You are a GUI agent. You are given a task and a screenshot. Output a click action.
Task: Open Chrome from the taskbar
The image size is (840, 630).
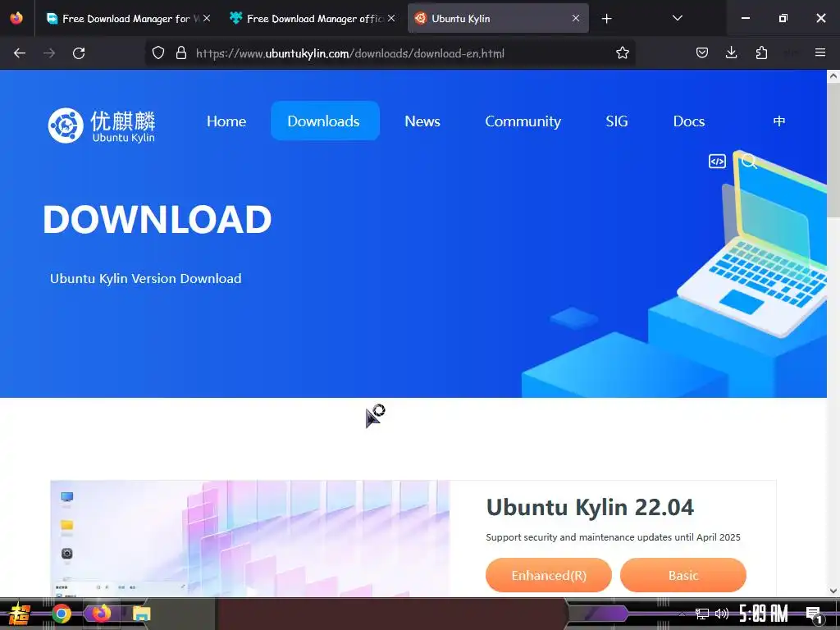click(62, 614)
